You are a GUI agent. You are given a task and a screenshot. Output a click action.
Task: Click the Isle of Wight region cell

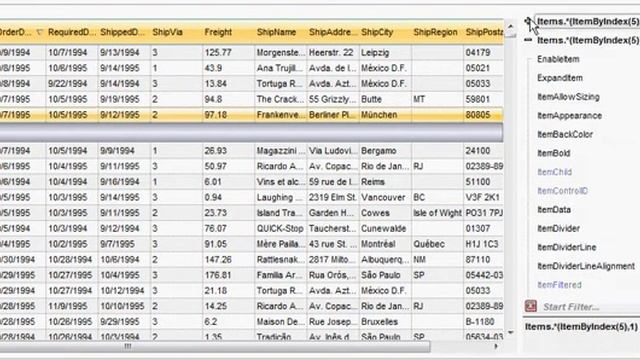pyautogui.click(x=437, y=213)
